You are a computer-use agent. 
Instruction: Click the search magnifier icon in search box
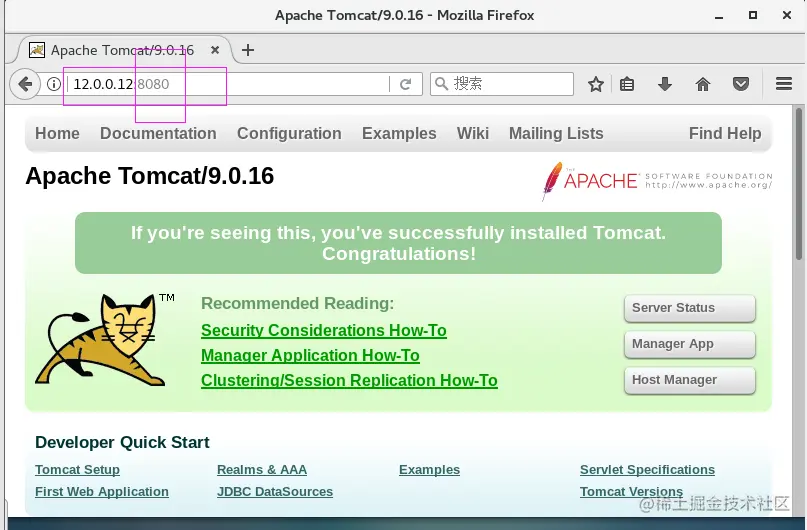pos(441,83)
